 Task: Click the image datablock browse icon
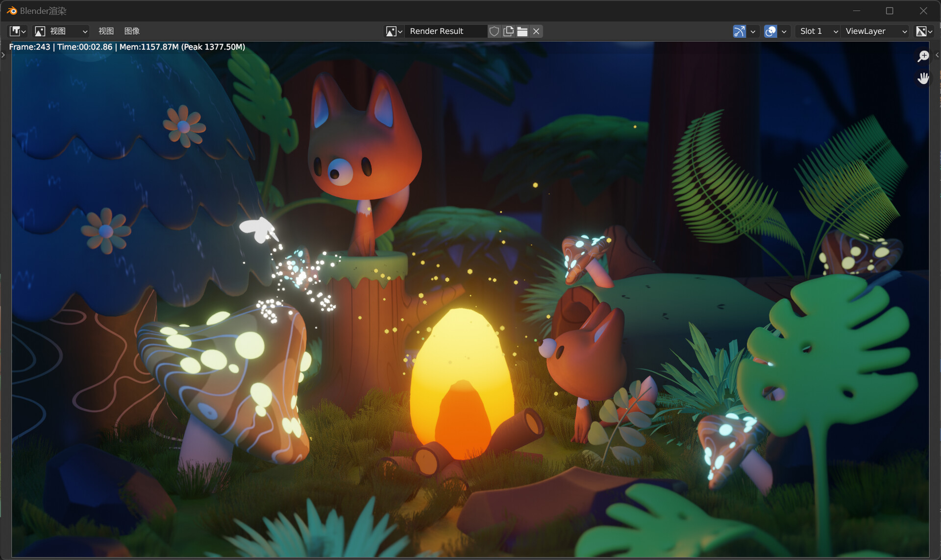pyautogui.click(x=392, y=31)
